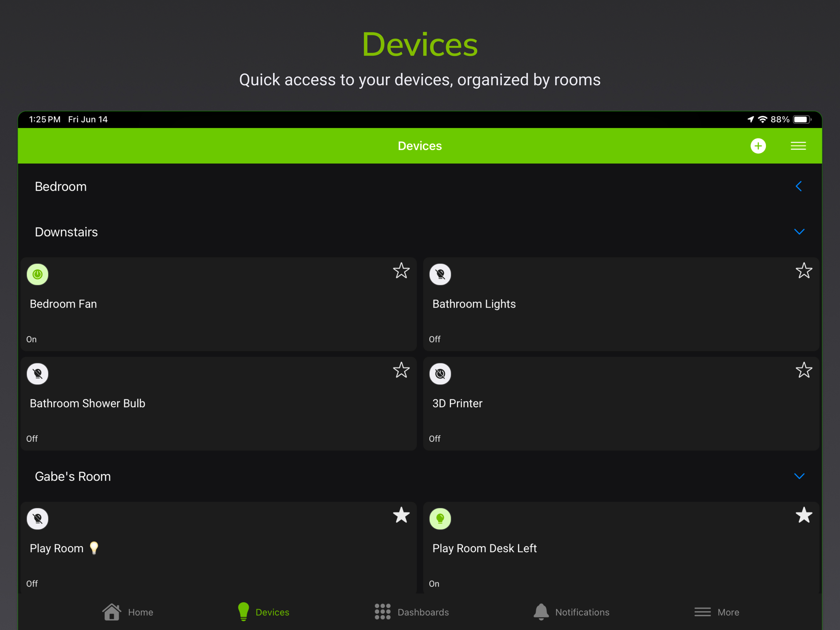Unfavorite Play Room filled star
The image size is (840, 630).
[x=401, y=515]
